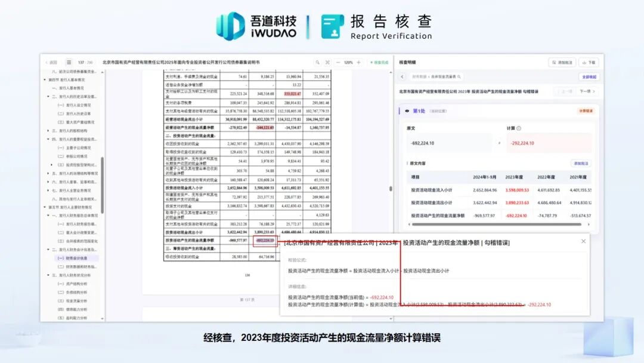Viewport: 644px width, 363px height.
Task: Select (一)主要子公司情况 in outline
Action: click(75, 148)
